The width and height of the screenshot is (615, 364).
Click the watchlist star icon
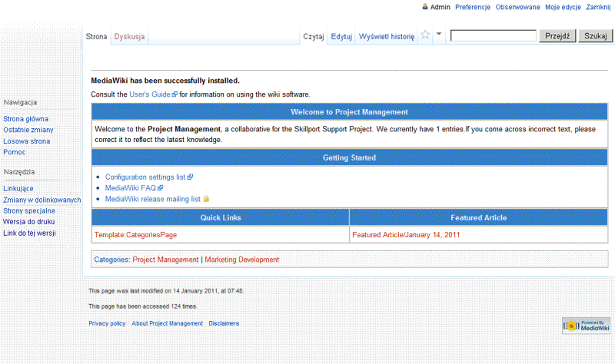[425, 35]
